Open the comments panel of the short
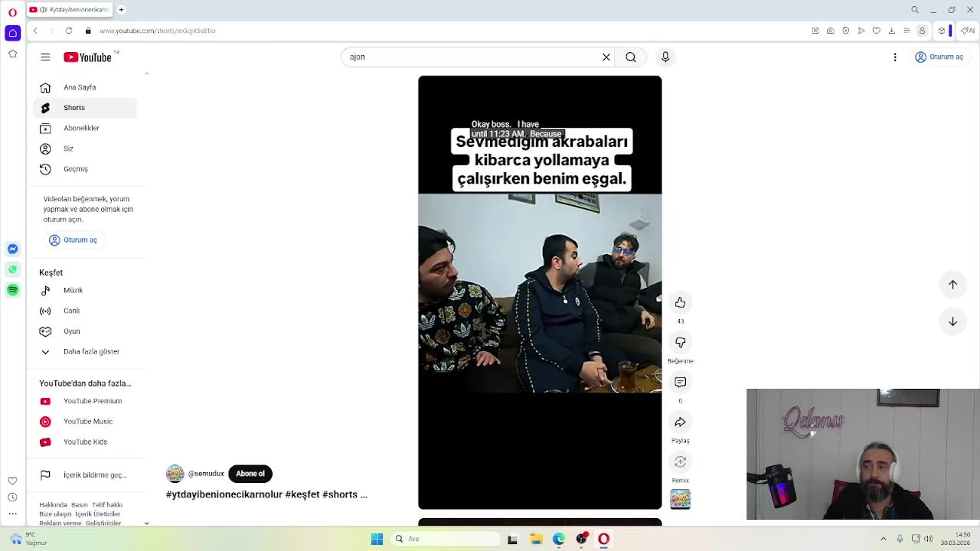This screenshot has height=551, width=980. (x=680, y=382)
